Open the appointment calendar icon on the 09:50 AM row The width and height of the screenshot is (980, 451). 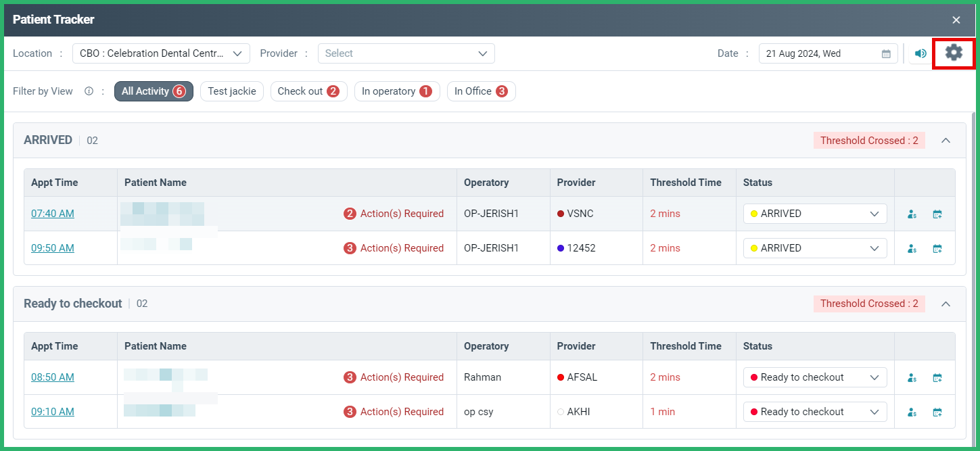pos(937,247)
